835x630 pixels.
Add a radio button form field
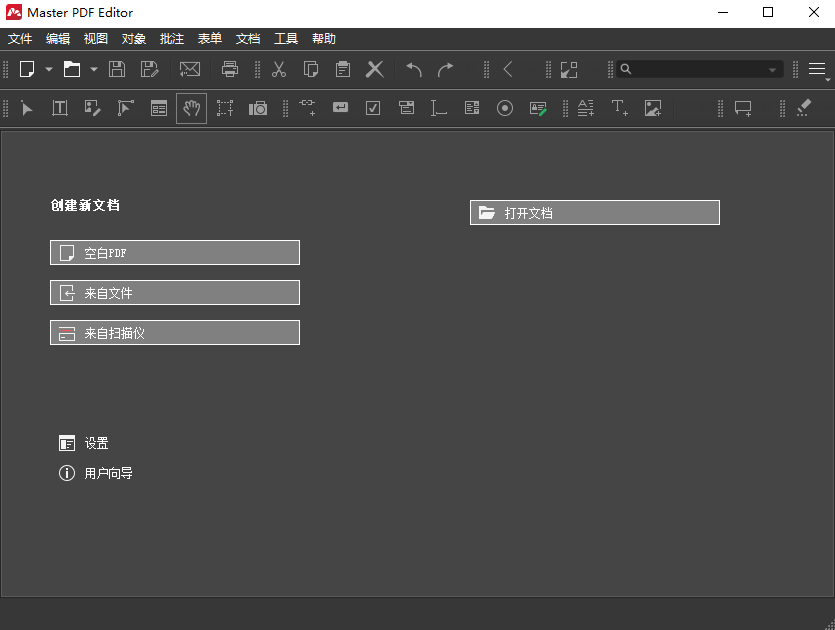tap(504, 108)
